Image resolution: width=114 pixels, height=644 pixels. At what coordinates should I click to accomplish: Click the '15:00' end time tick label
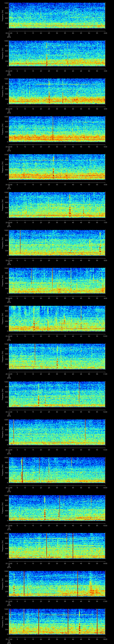pos(105,525)
